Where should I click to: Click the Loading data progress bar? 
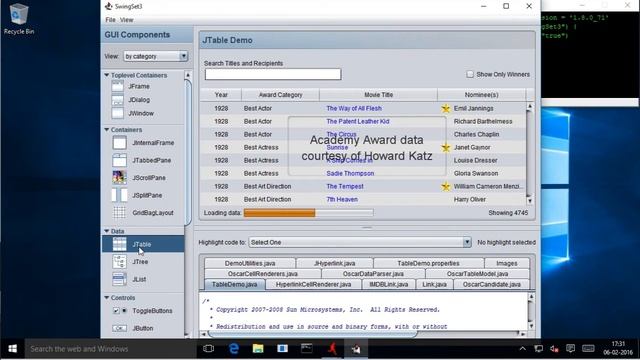[309, 213]
